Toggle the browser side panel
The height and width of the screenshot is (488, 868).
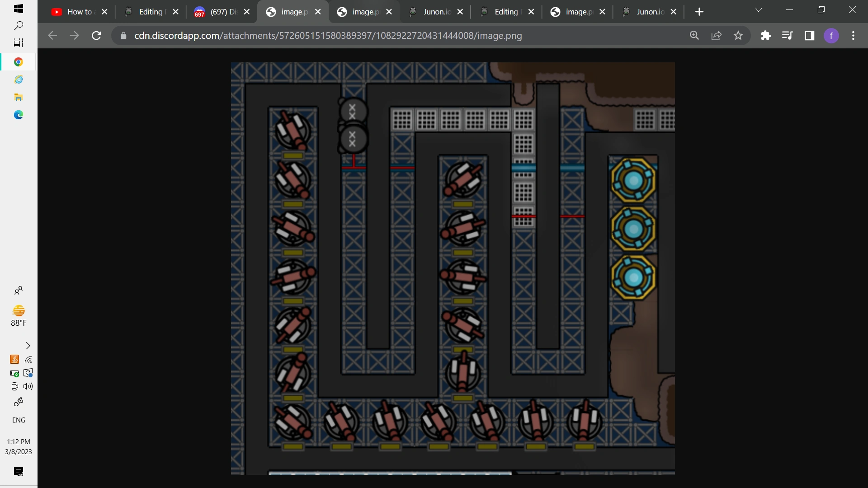810,36
